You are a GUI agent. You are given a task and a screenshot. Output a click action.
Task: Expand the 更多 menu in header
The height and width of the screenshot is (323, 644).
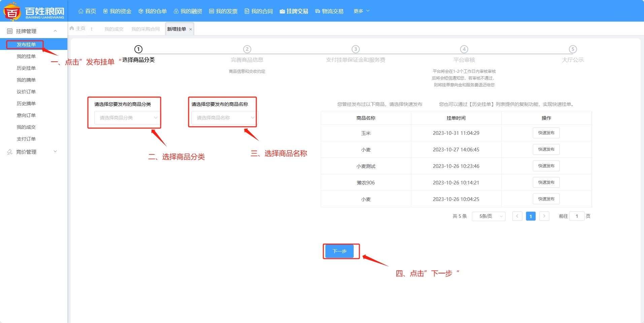pyautogui.click(x=361, y=11)
